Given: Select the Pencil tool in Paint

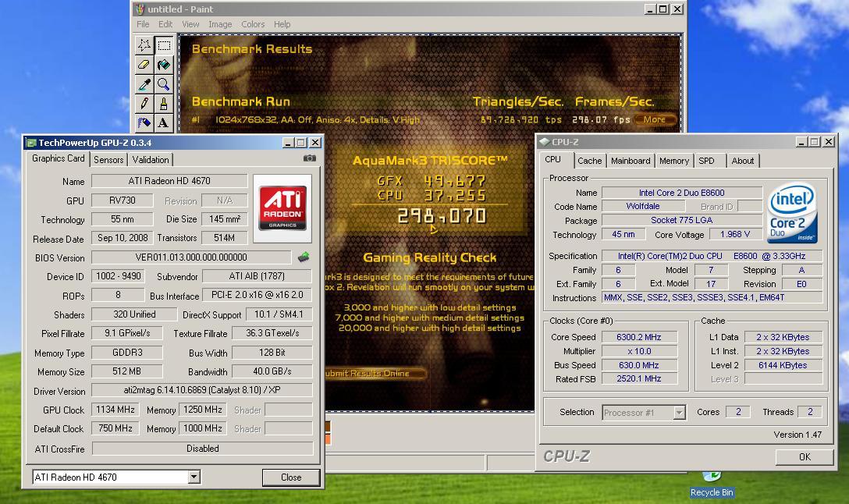Looking at the screenshot, I should click(x=144, y=104).
